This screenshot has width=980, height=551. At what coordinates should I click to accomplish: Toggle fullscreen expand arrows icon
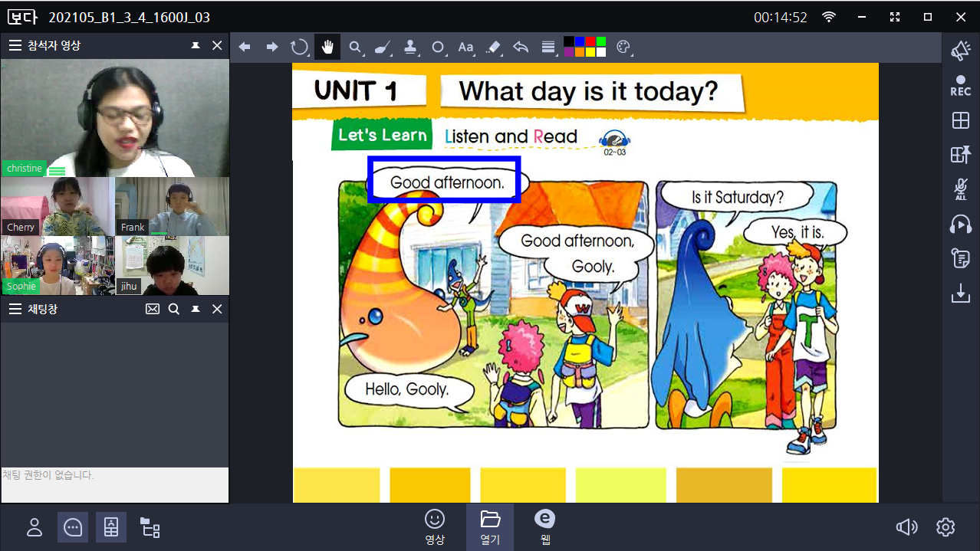pos(894,17)
